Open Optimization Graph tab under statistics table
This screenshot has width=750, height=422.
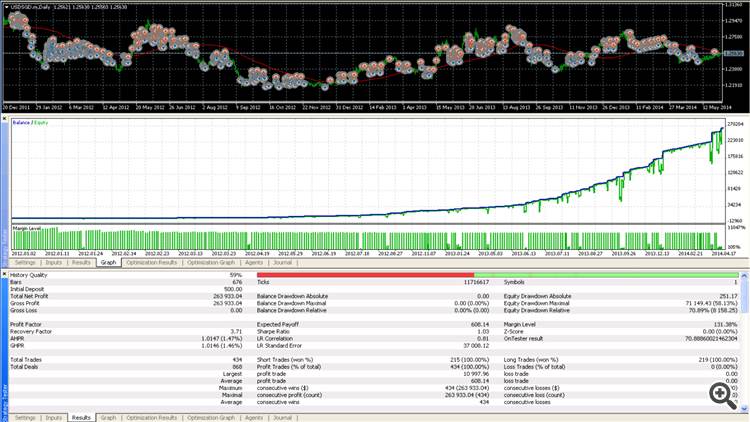[211, 418]
